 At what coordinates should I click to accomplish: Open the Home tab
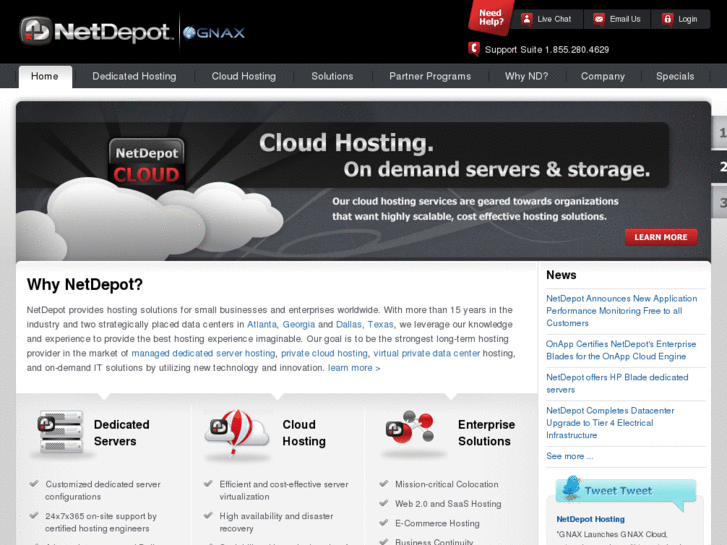point(45,77)
